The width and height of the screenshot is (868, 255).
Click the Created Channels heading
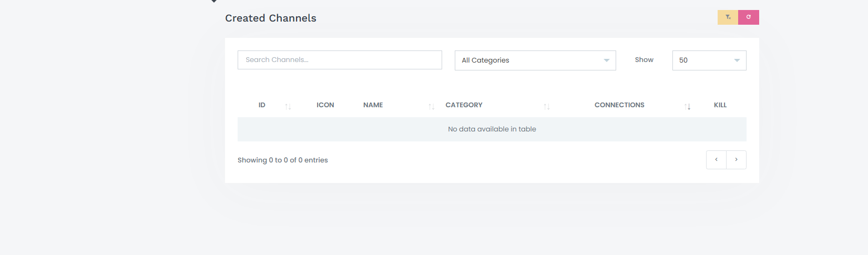pos(271,18)
